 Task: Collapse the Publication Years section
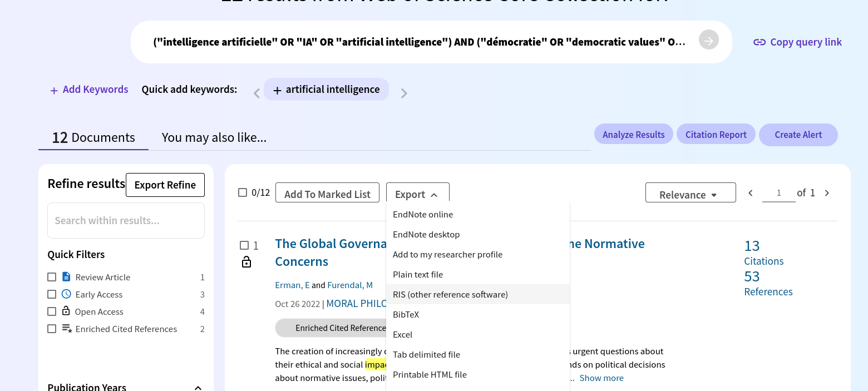coord(198,387)
